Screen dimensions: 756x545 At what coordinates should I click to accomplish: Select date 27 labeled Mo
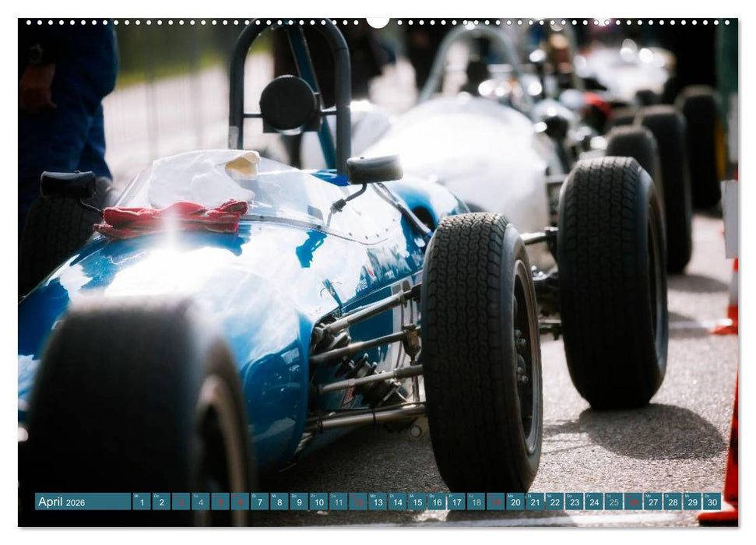652,503
